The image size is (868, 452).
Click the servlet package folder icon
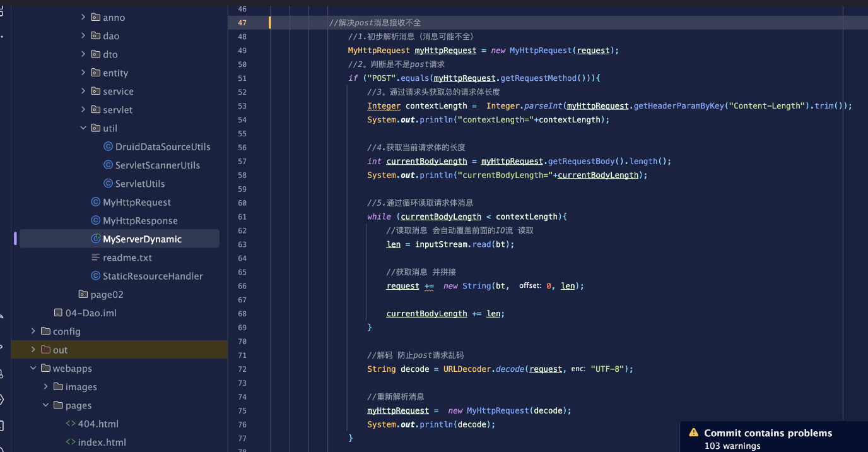pyautogui.click(x=95, y=109)
